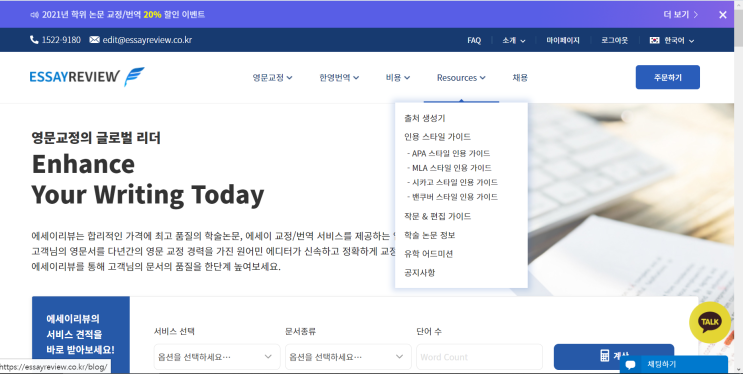This screenshot has width=743, height=374.
Task: Click the phone icon beside 1522-9180
Action: click(x=34, y=40)
